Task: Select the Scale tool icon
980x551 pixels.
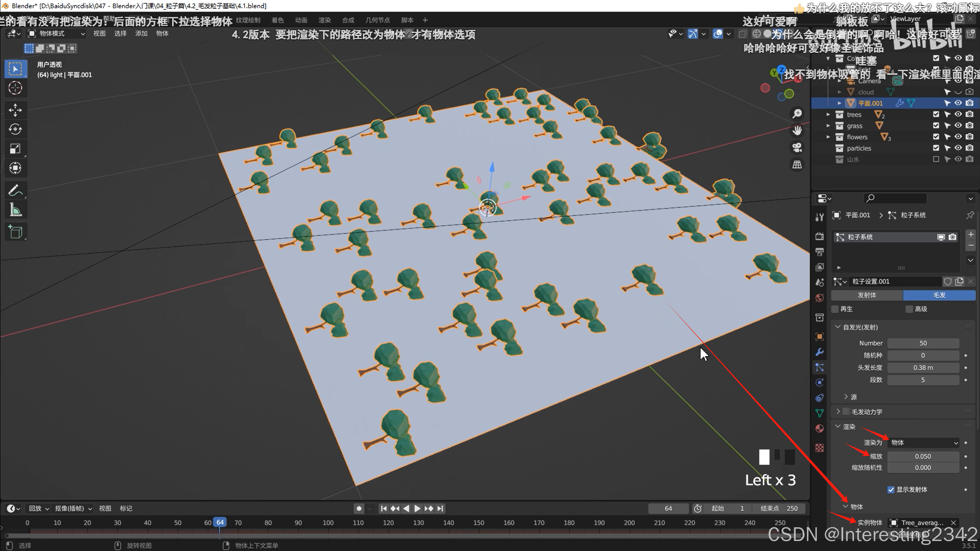Action: coord(15,148)
